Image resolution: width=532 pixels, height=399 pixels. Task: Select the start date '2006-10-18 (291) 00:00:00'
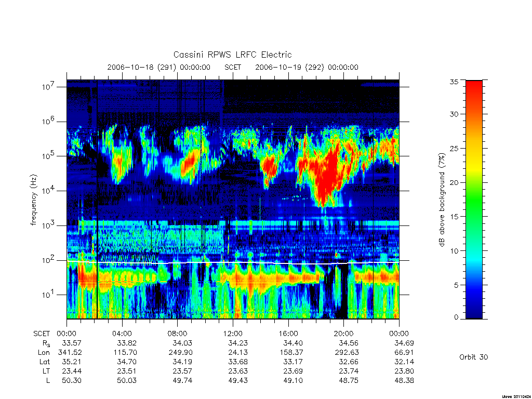(x=159, y=67)
